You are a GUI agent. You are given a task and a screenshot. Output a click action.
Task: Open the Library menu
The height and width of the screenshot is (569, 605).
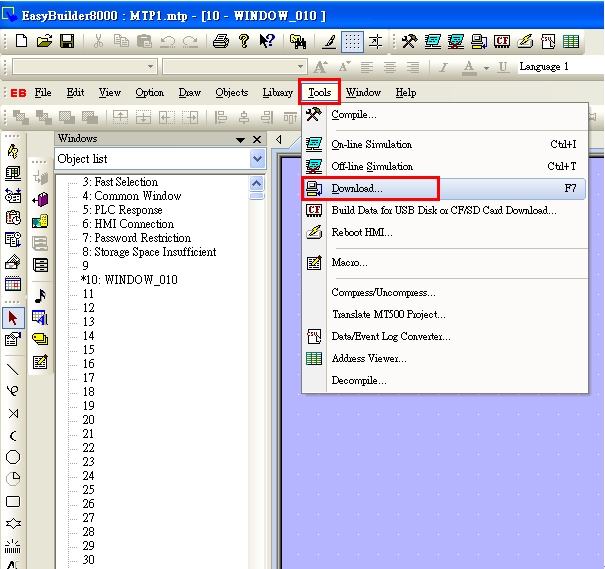(x=277, y=93)
